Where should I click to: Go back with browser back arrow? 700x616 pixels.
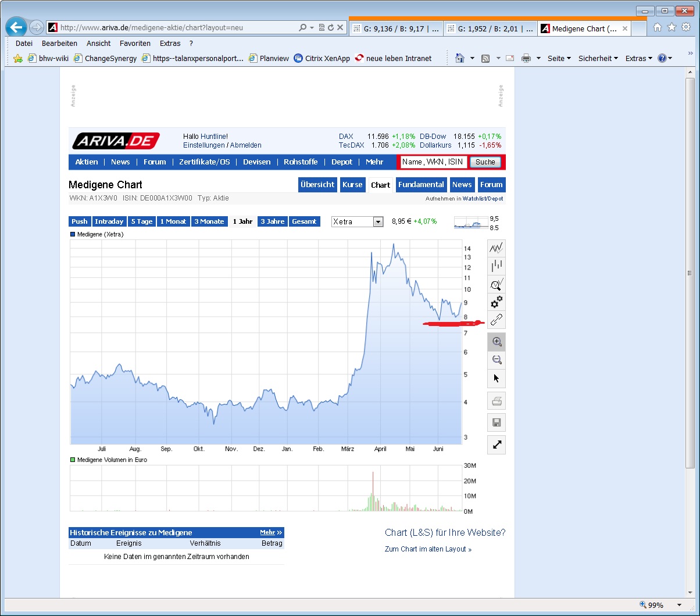(16, 27)
